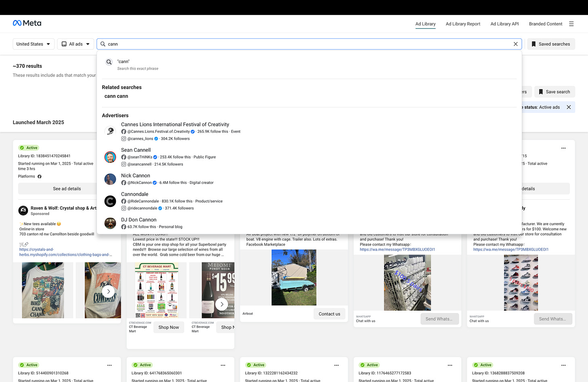Viewport: 588px width, 382px height.
Task: Click Facebook icon next to @NickCannon
Action: pyautogui.click(x=124, y=183)
